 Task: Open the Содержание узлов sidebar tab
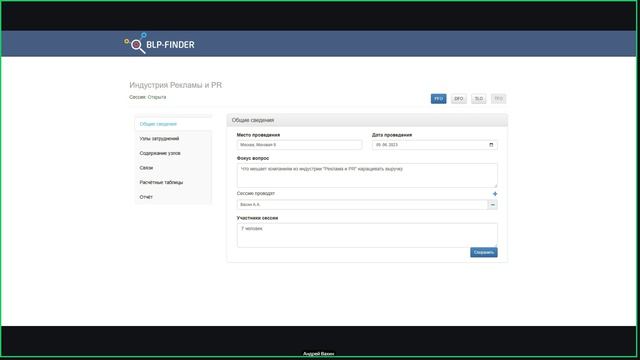(173, 153)
